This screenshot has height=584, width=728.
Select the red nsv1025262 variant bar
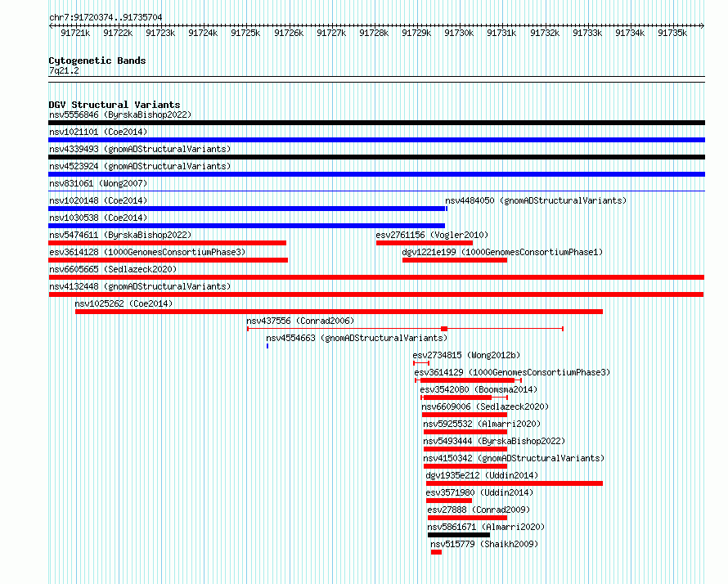coord(339,312)
